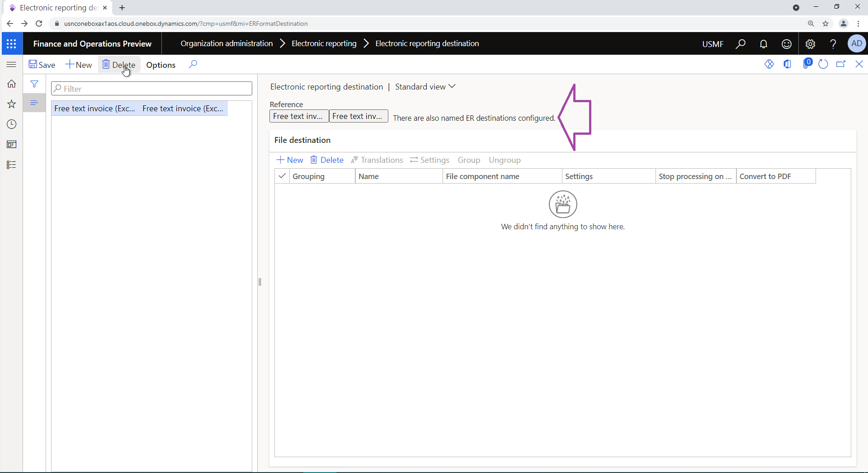
Task: Create a new record with action pane New
Action: [79, 65]
